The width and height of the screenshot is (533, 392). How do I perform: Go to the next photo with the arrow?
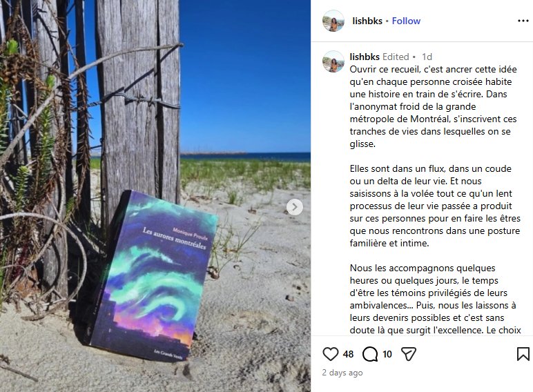pos(294,207)
